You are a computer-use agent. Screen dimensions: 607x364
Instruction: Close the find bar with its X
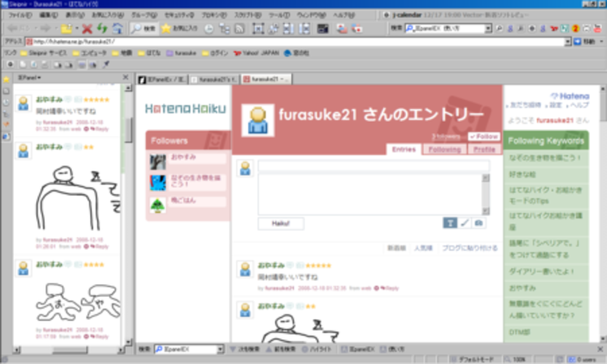tap(600, 349)
